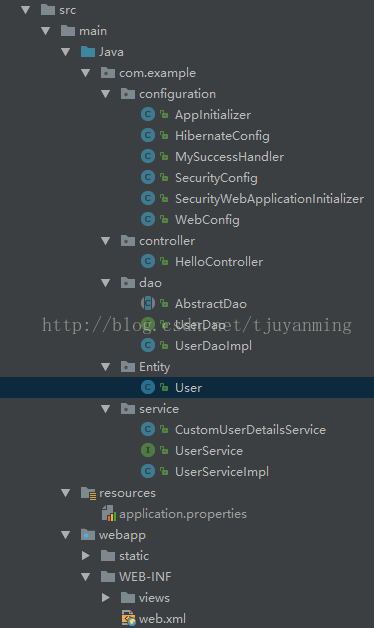This screenshot has height=628, width=374.
Task: Click the controller package icon
Action: (x=128, y=240)
